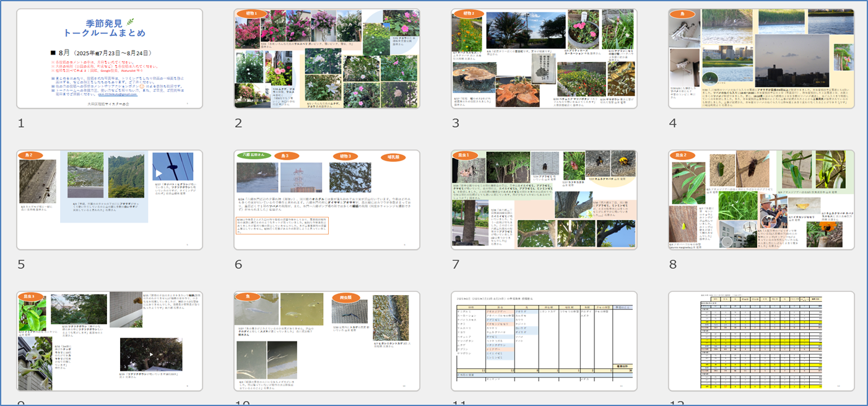Click the orange 哺乳類 label on slide 6
The height and width of the screenshot is (406, 868).
pos(393,157)
